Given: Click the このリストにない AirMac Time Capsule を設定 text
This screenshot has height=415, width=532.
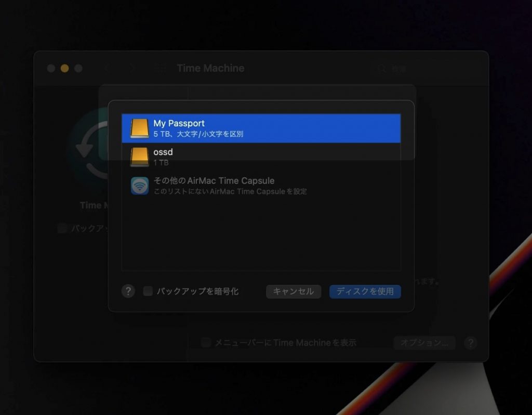Looking at the screenshot, I should click(x=230, y=191).
